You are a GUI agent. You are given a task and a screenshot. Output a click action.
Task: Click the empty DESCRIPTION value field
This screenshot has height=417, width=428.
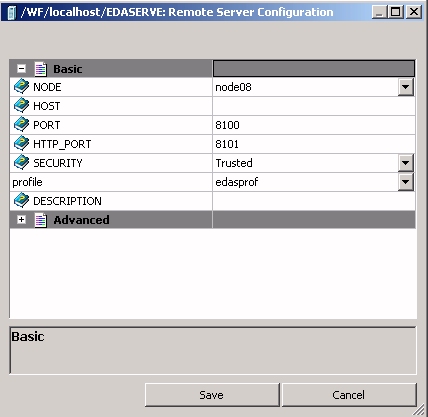[314, 201]
